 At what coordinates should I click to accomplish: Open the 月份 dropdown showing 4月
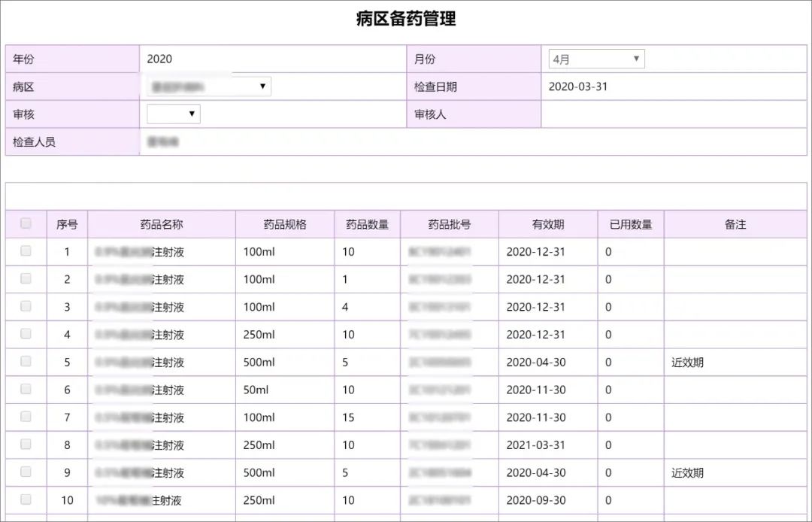click(596, 59)
